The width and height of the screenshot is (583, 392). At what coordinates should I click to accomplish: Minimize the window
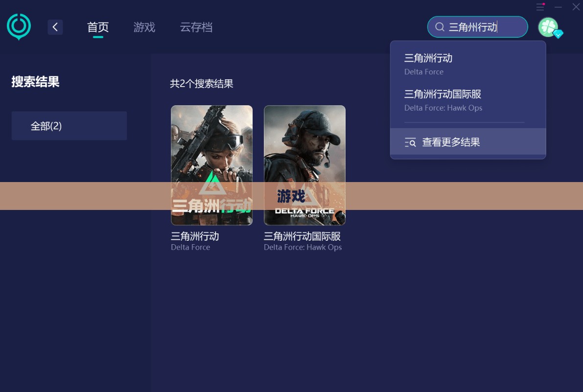(x=558, y=7)
